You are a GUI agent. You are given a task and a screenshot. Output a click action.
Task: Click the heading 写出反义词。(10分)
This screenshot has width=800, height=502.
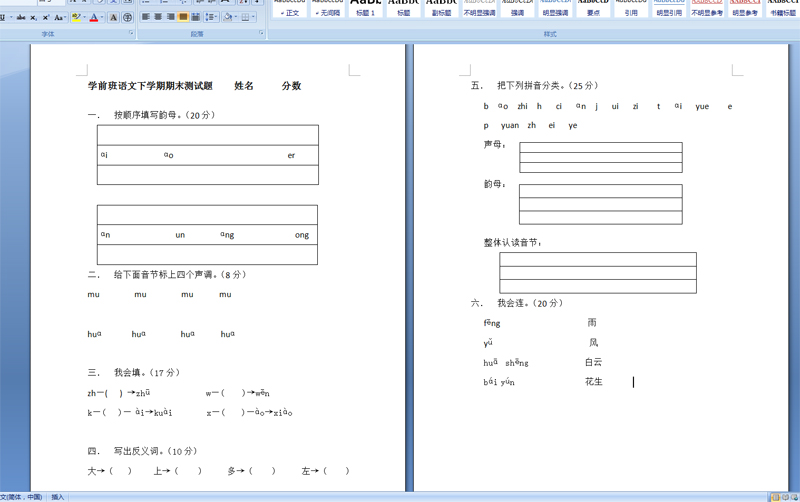pyautogui.click(x=155, y=451)
